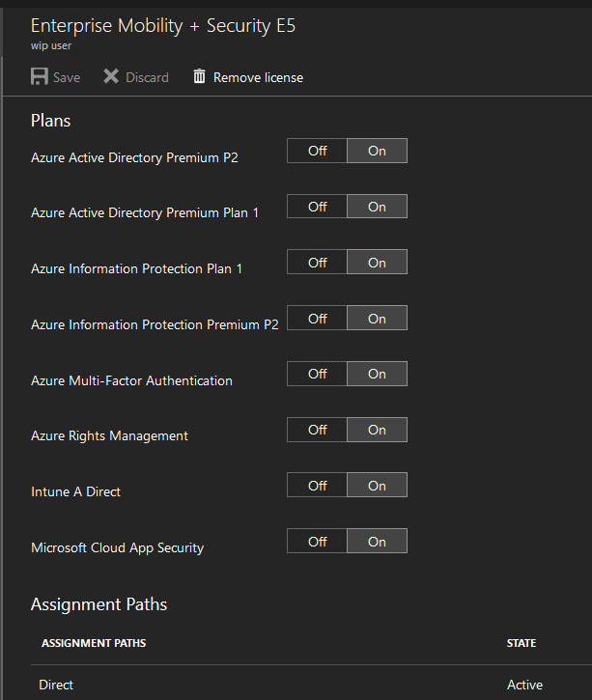
Task: Turn off Azure Multi-Factor Authentication
Action: pos(317,374)
